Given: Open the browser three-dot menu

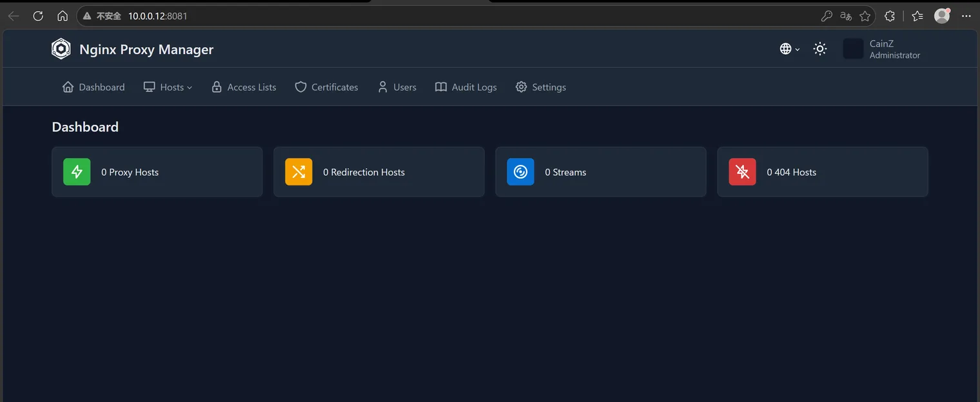Looking at the screenshot, I should point(966,16).
